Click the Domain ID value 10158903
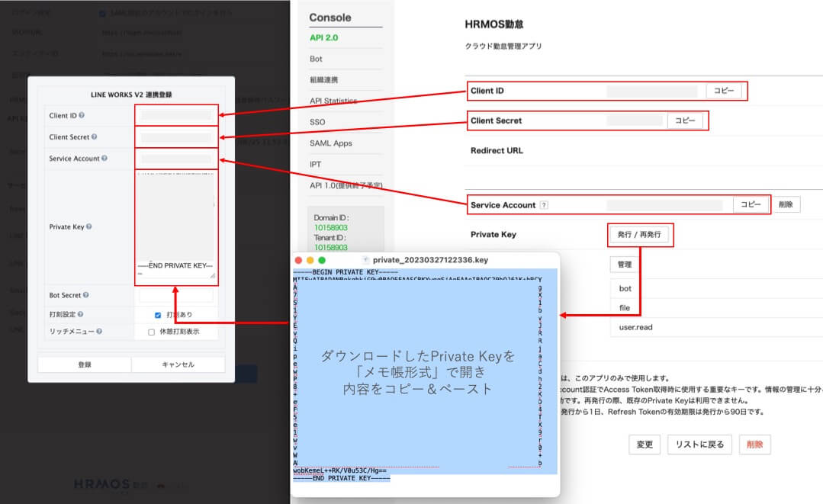 331,228
